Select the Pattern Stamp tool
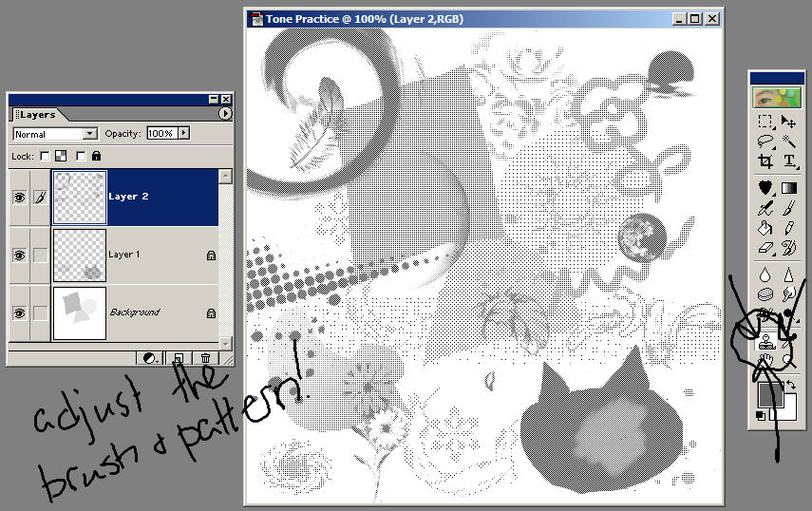Image resolution: width=812 pixels, height=511 pixels. coord(766,342)
